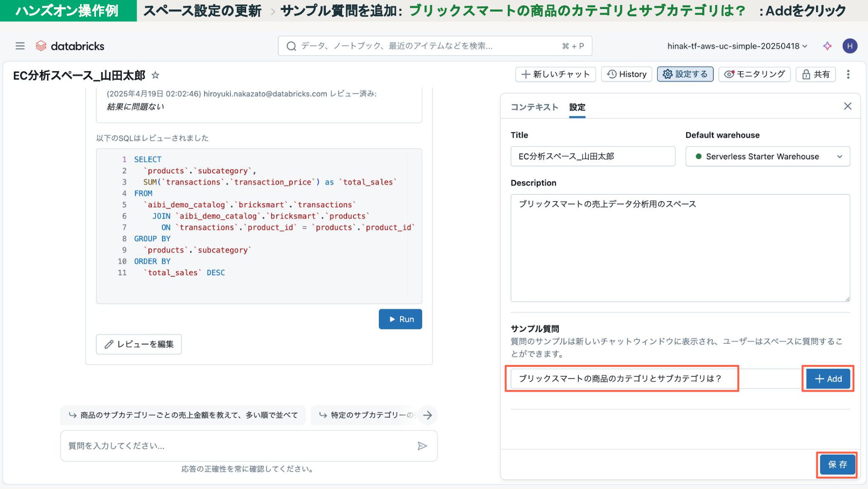Click the 質問を入力してください chat input
This screenshot has height=489, width=868.
point(248,446)
